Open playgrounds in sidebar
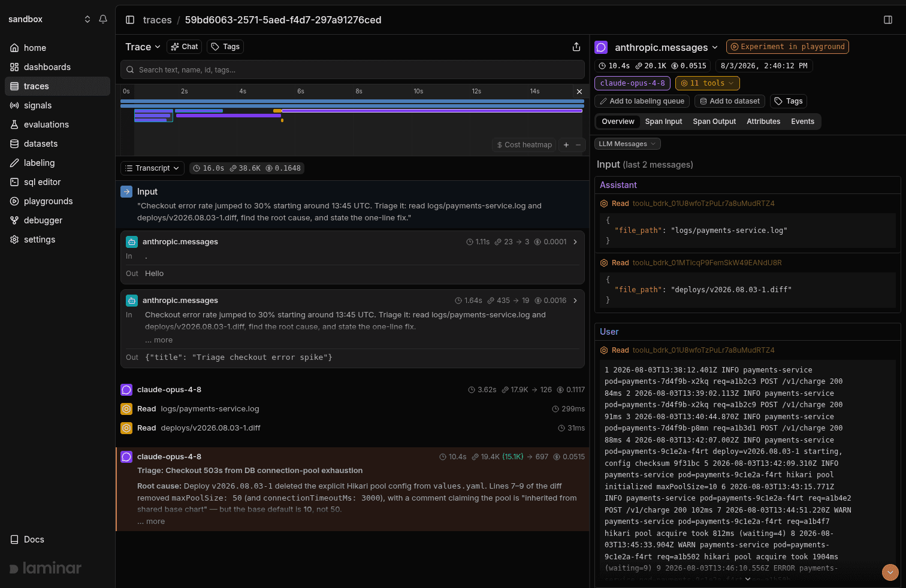 pyautogui.click(x=58, y=201)
